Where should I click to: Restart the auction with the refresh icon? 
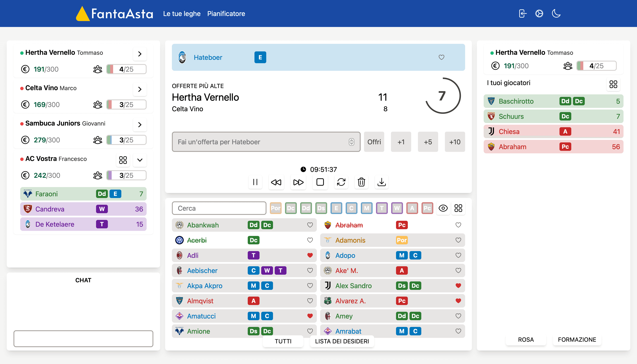[341, 182]
